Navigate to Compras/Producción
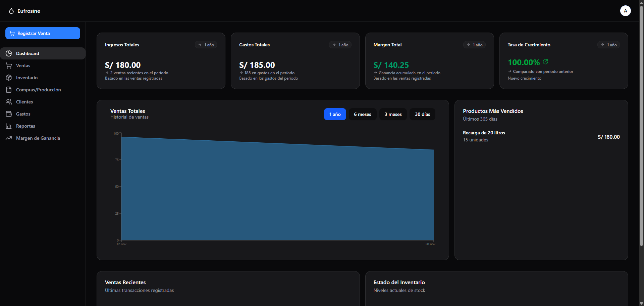The height and width of the screenshot is (306, 644). click(43, 90)
